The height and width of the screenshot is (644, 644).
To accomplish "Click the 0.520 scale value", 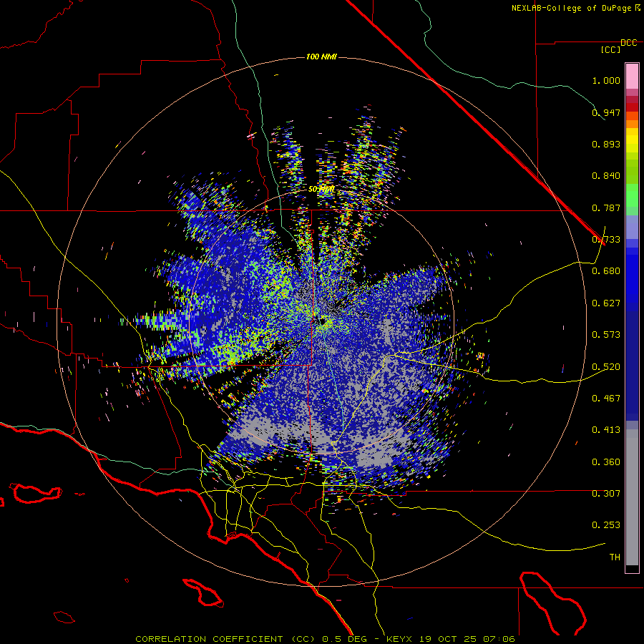I will tap(606, 367).
